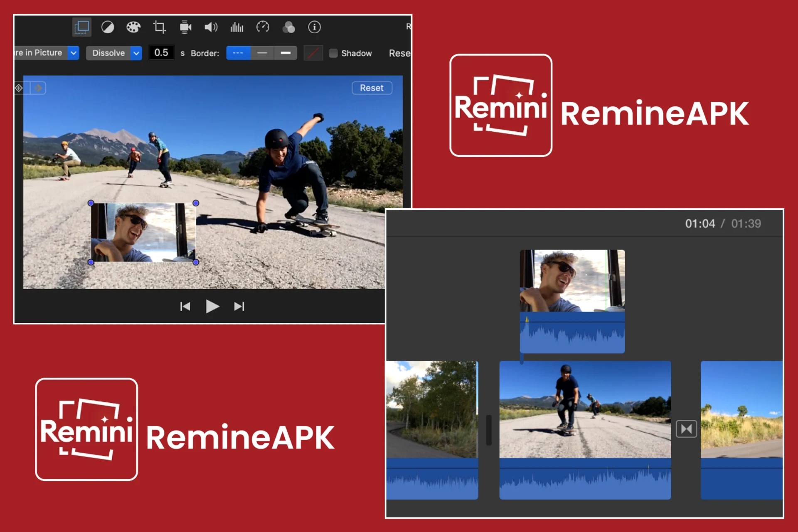The image size is (798, 532).
Task: Click the Reset button in the viewer
Action: [x=372, y=88]
